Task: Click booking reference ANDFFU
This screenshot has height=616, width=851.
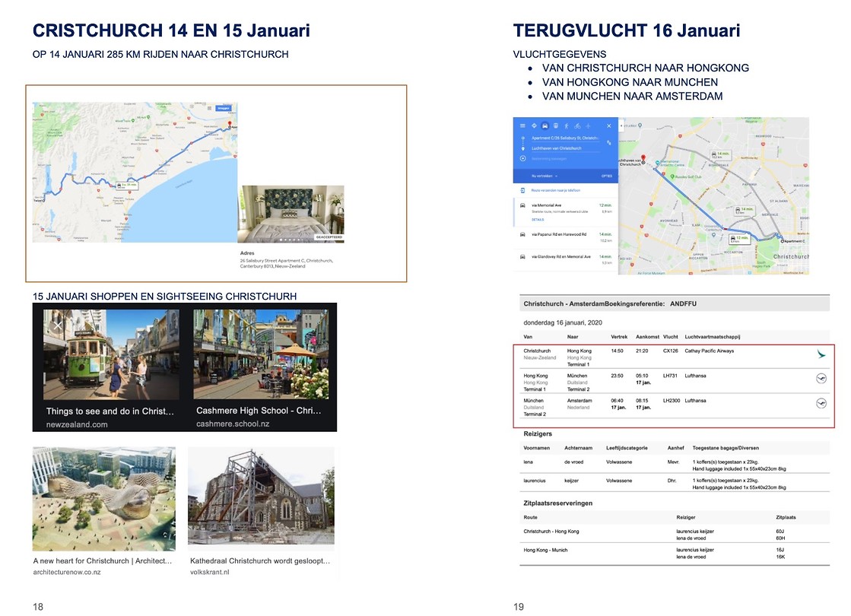Action: coord(683,304)
